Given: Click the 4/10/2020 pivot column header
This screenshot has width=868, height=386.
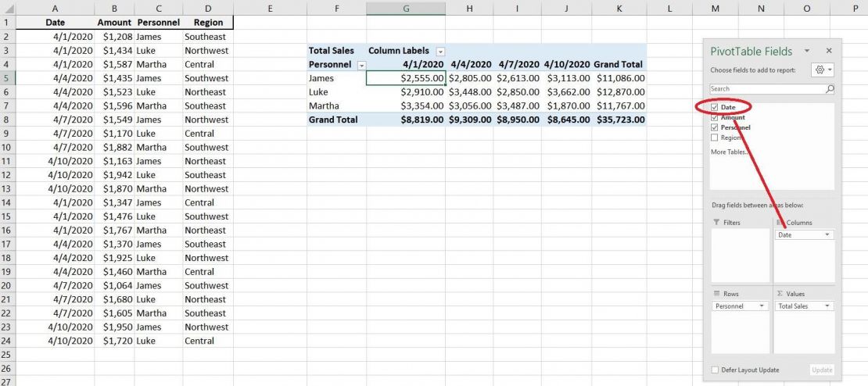Looking at the screenshot, I should tap(566, 64).
